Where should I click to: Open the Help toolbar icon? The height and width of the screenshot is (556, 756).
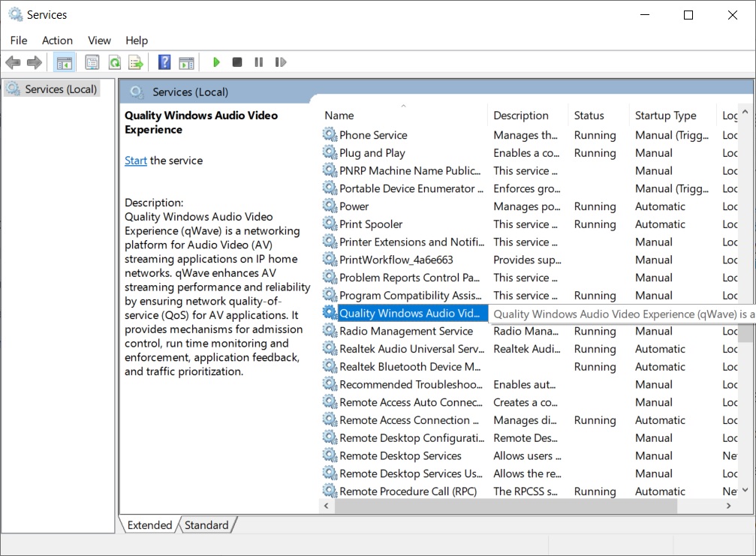pyautogui.click(x=164, y=62)
